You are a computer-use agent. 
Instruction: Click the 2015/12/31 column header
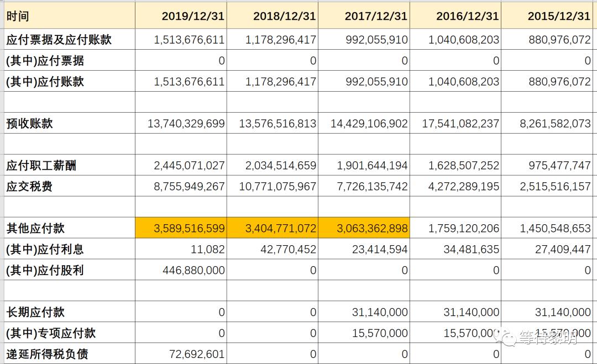559,16
